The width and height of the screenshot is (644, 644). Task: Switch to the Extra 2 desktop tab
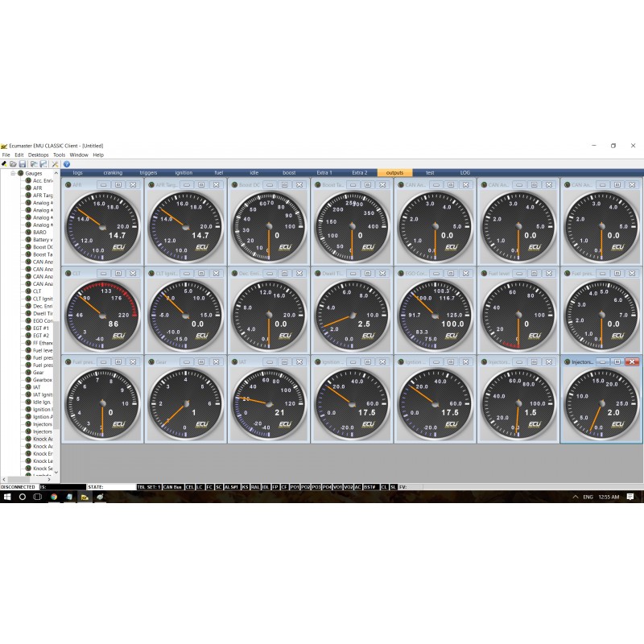coord(360,173)
